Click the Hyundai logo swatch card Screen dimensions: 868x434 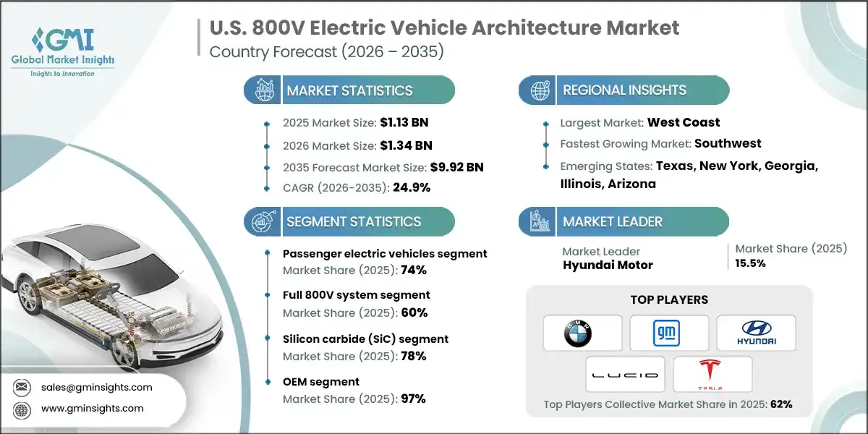click(x=755, y=333)
